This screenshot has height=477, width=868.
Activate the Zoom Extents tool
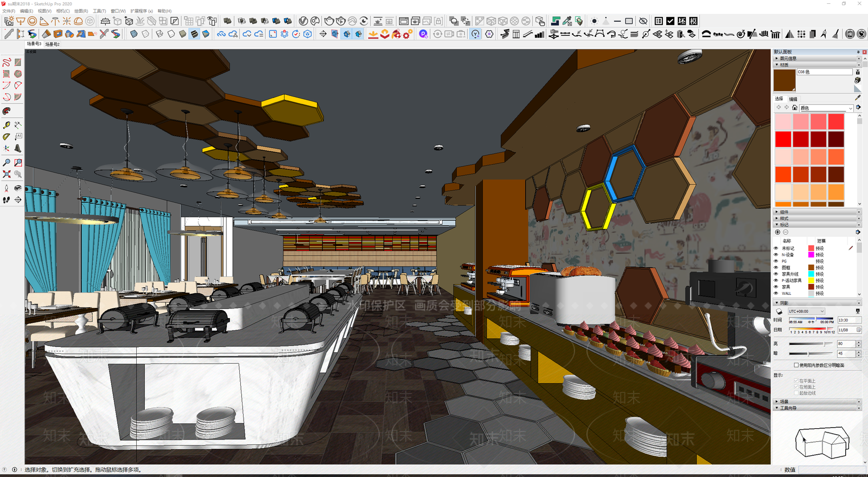coord(7,174)
